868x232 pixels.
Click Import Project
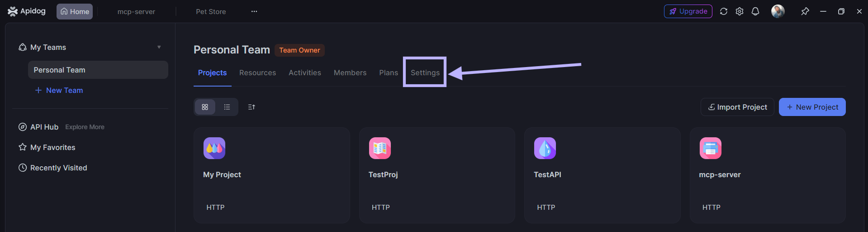[737, 107]
